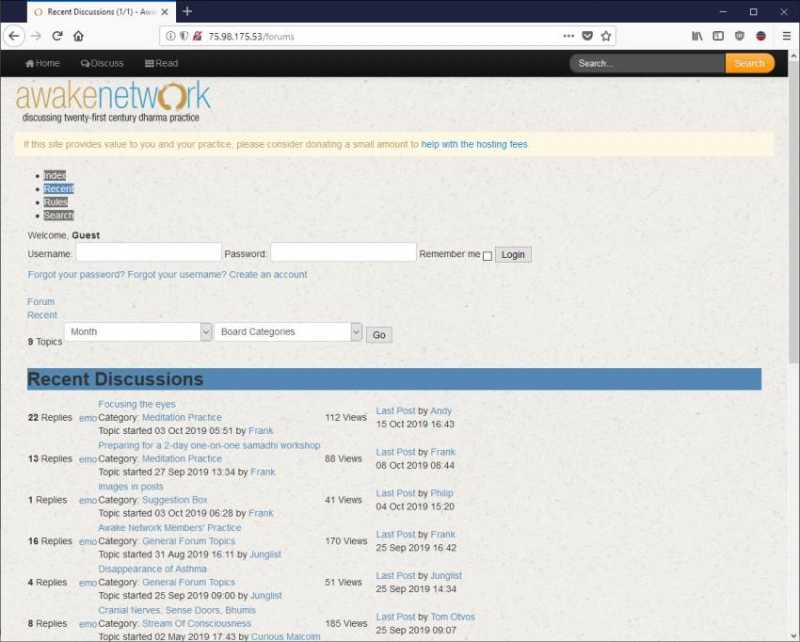Click the Login button
The width and height of the screenshot is (800, 642).
513,255
